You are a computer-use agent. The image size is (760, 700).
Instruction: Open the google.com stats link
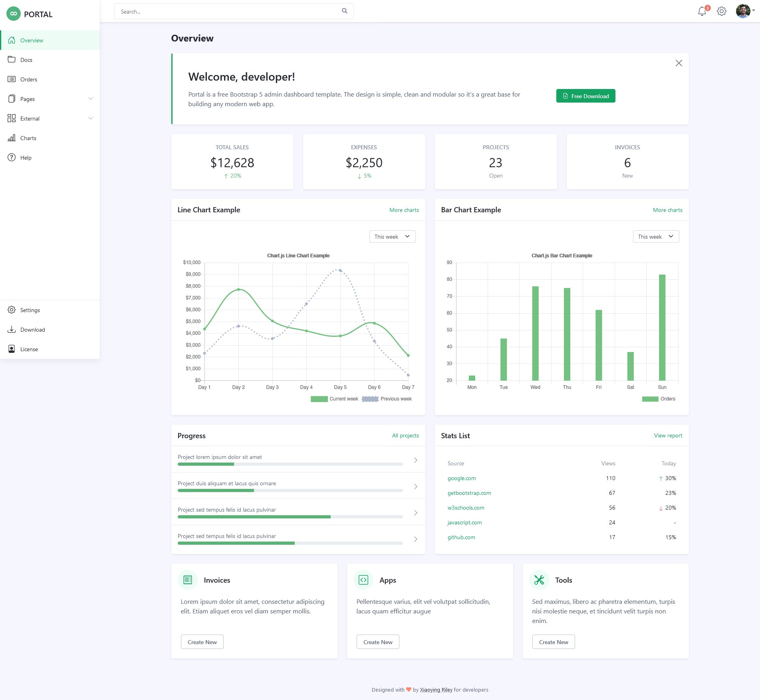coord(462,478)
